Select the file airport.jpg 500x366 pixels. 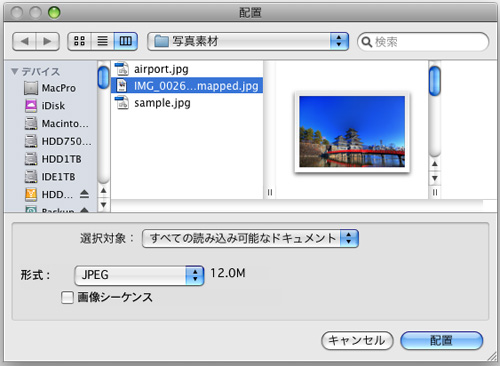[x=187, y=69]
